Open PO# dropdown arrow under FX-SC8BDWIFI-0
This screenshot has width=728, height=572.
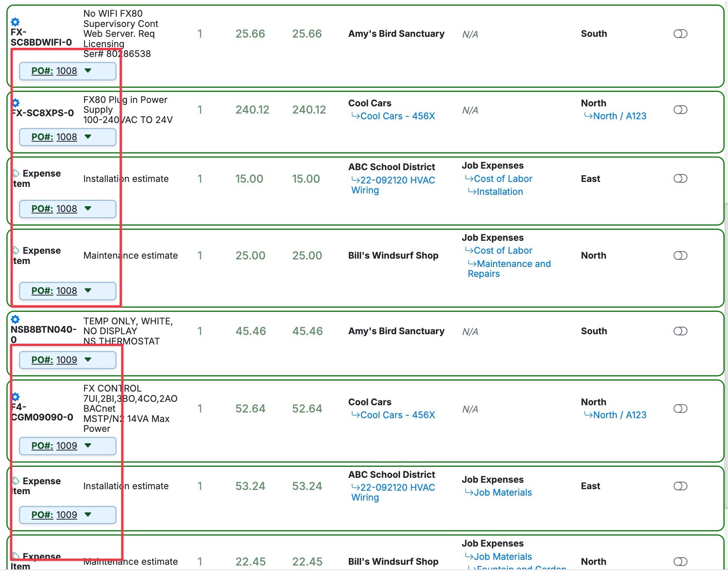(88, 71)
